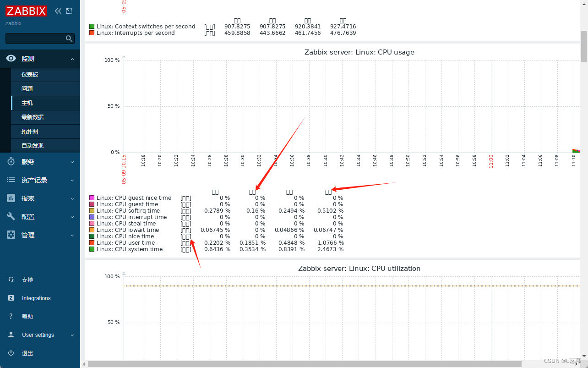Open the 支持 link
This screenshot has height=368, width=588.
click(x=27, y=280)
